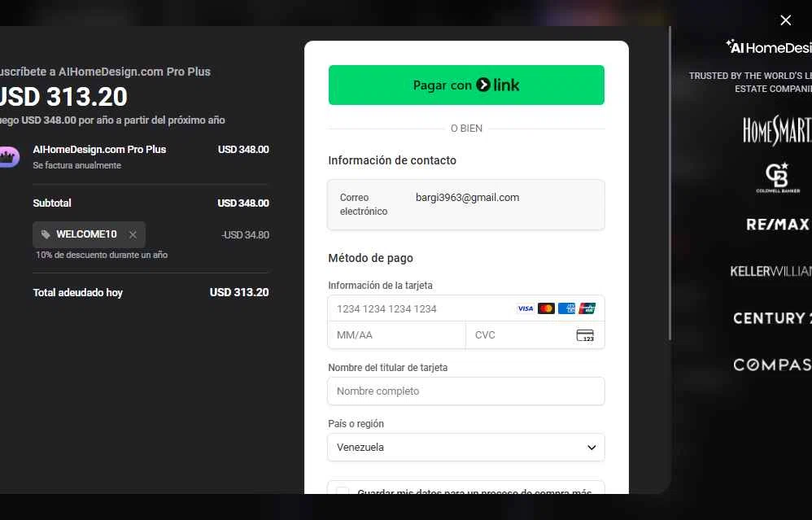This screenshot has width=812, height=520.
Task: Click the Pagar con link button
Action: (x=466, y=85)
